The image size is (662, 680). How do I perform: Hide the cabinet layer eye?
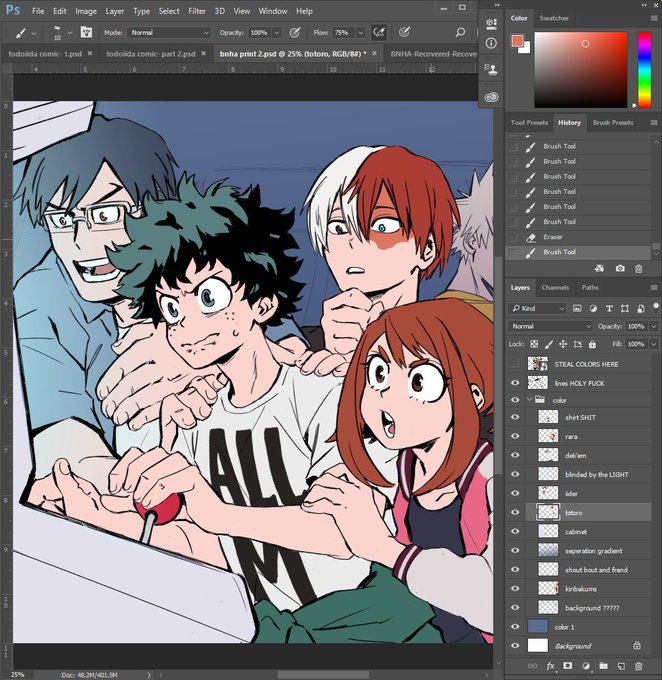click(x=515, y=531)
